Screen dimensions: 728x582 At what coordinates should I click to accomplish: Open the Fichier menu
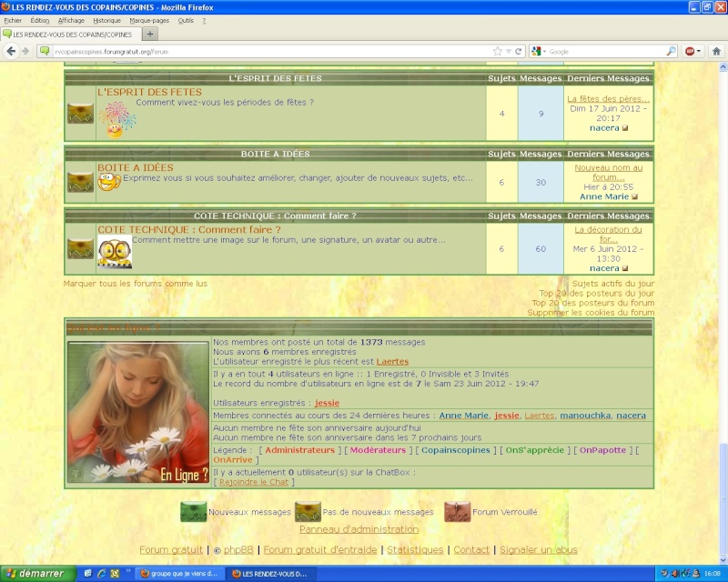point(13,20)
